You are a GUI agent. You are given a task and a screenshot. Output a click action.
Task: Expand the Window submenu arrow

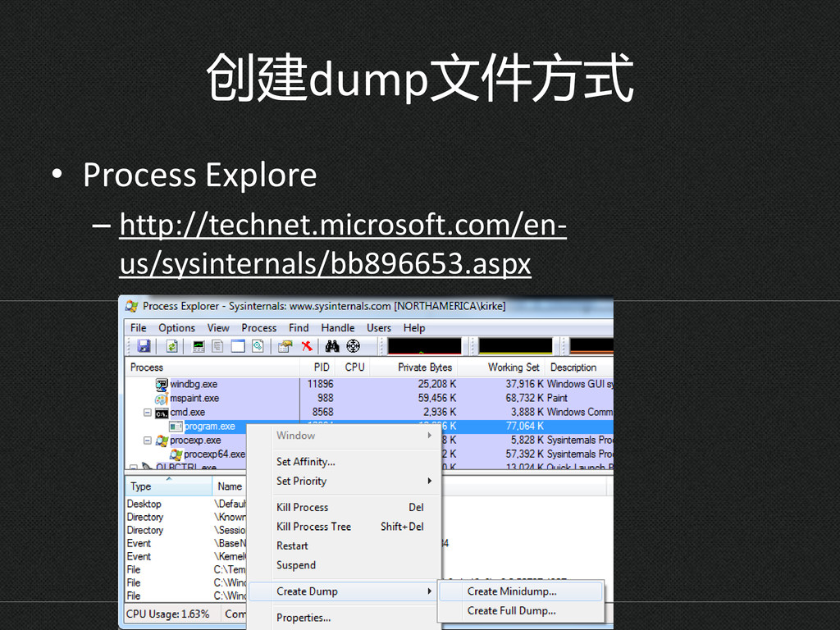point(430,436)
